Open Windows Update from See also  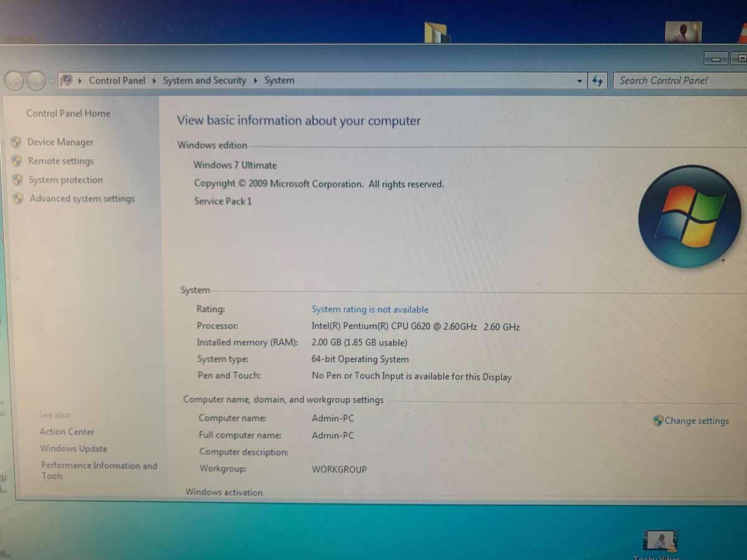tap(73, 448)
